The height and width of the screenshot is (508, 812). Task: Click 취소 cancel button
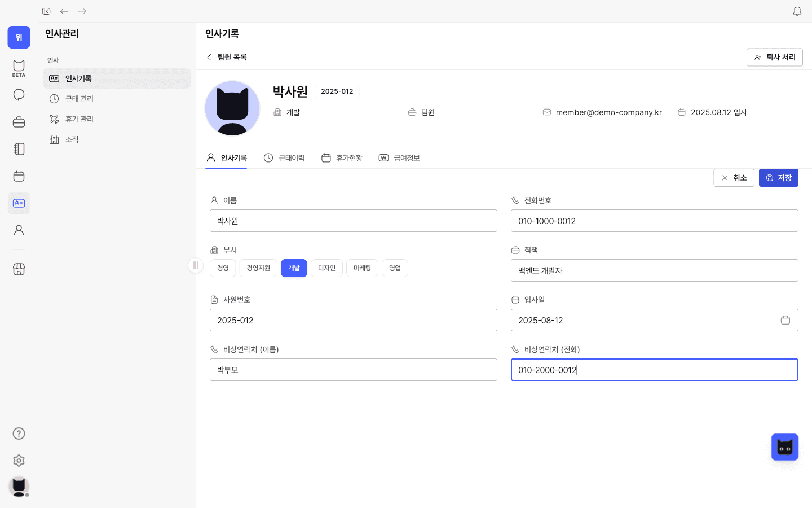click(734, 178)
